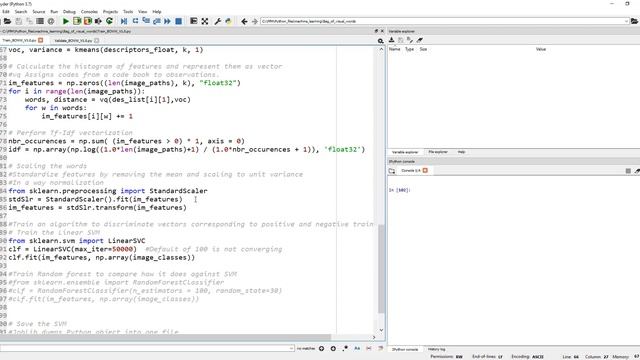Toggle fullscreen mode icon

pyautogui.click(x=205, y=21)
